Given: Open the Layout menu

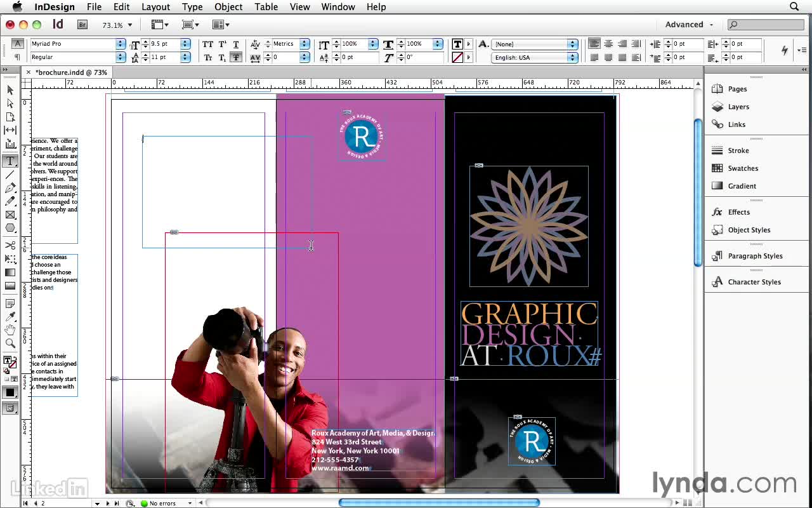Looking at the screenshot, I should [x=155, y=7].
